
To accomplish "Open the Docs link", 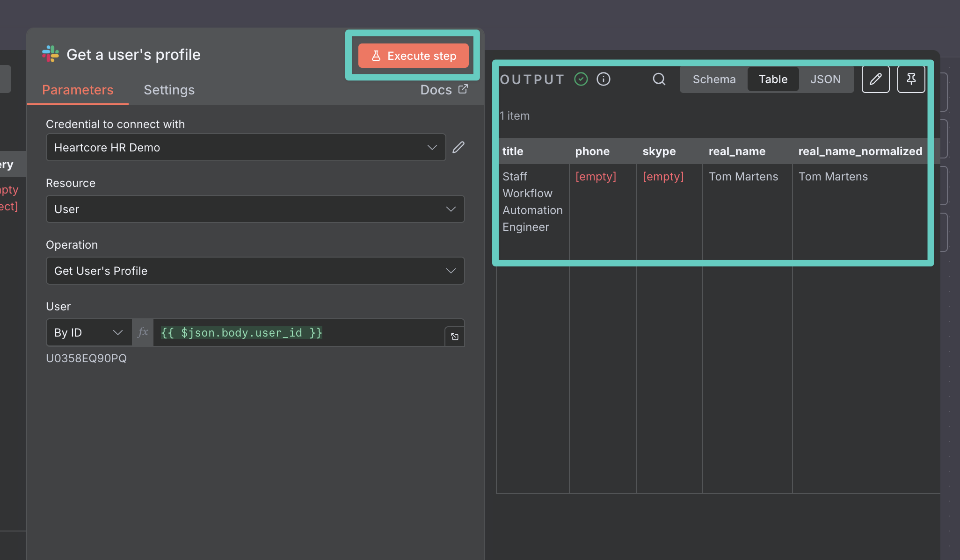I will coord(444,90).
